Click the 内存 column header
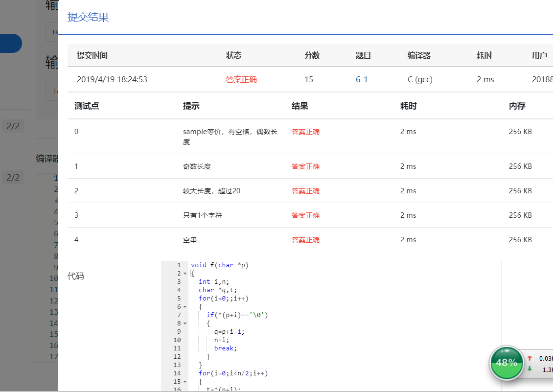 517,106
